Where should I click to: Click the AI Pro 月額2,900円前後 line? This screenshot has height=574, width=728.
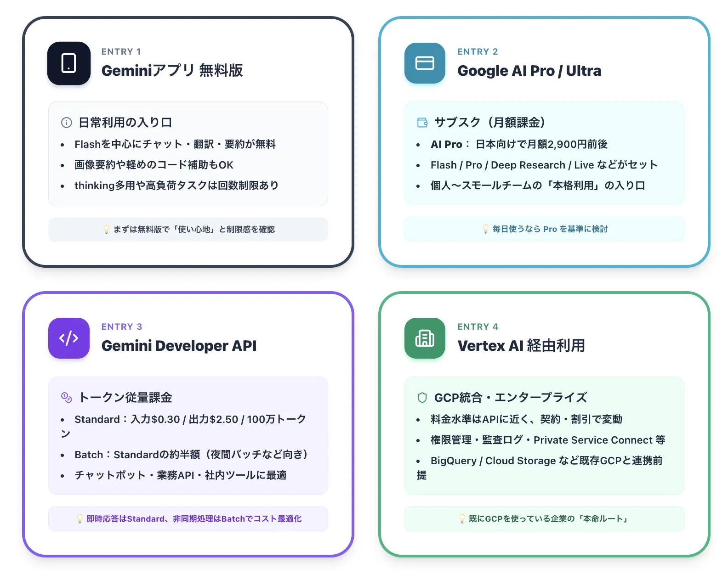click(519, 144)
